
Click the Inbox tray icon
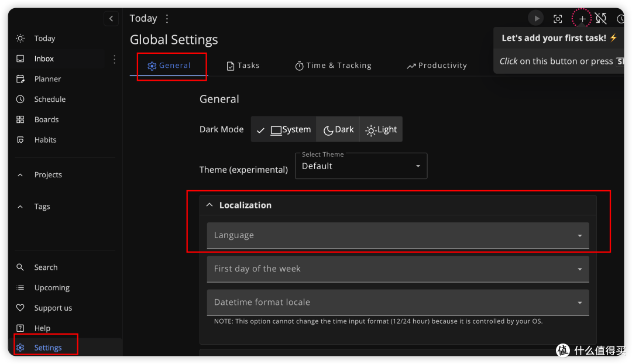[20, 59]
